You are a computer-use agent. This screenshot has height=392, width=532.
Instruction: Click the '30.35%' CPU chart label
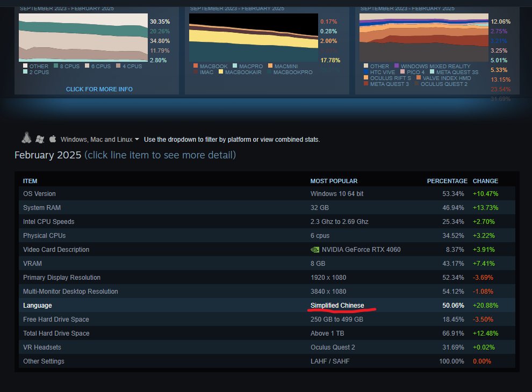[160, 21]
